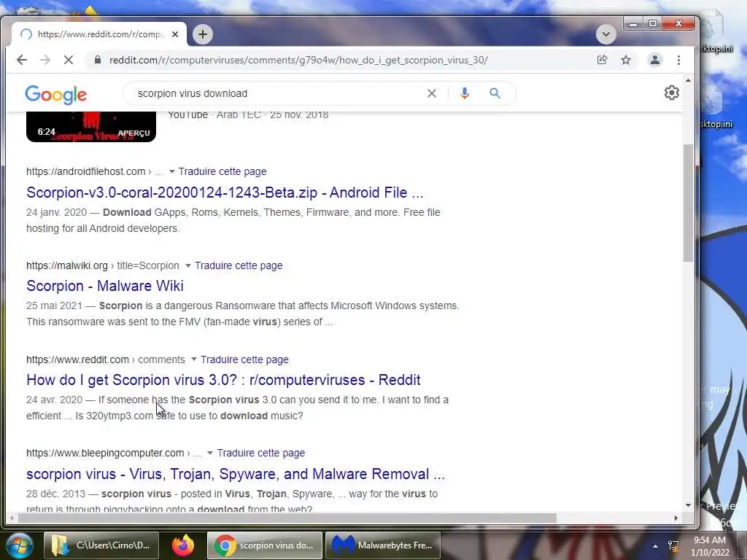Open How do I get Scorpion virus 3.0 result

(x=223, y=380)
